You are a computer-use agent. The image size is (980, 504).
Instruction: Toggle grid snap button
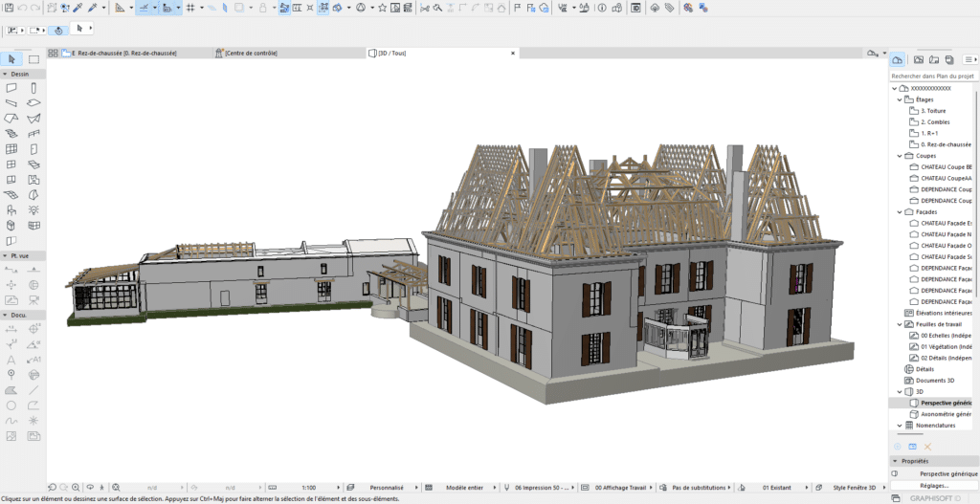(191, 8)
